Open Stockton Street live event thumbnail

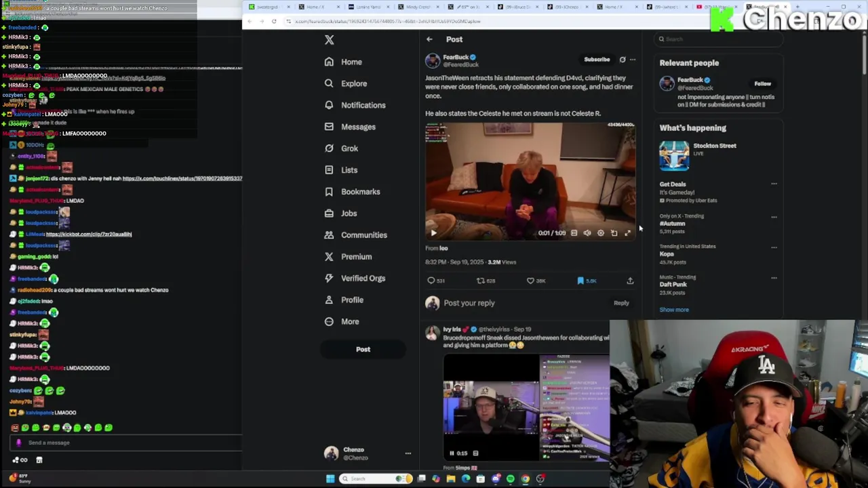[674, 156]
